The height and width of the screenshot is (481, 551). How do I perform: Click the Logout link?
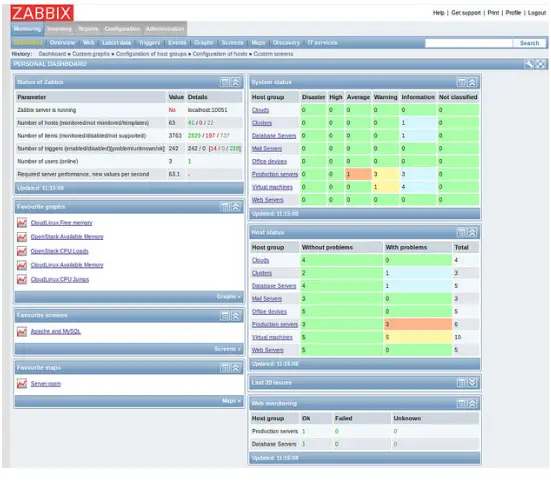coord(537,13)
